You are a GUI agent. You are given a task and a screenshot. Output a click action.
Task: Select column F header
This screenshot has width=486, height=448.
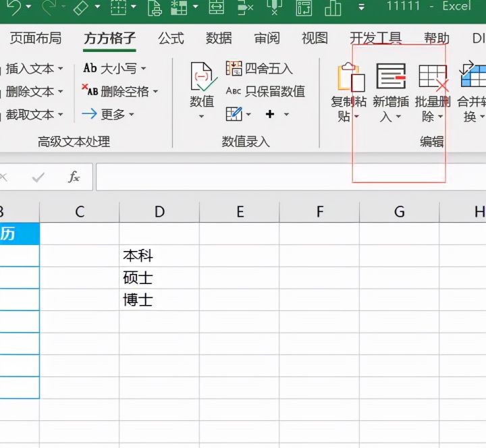319,212
